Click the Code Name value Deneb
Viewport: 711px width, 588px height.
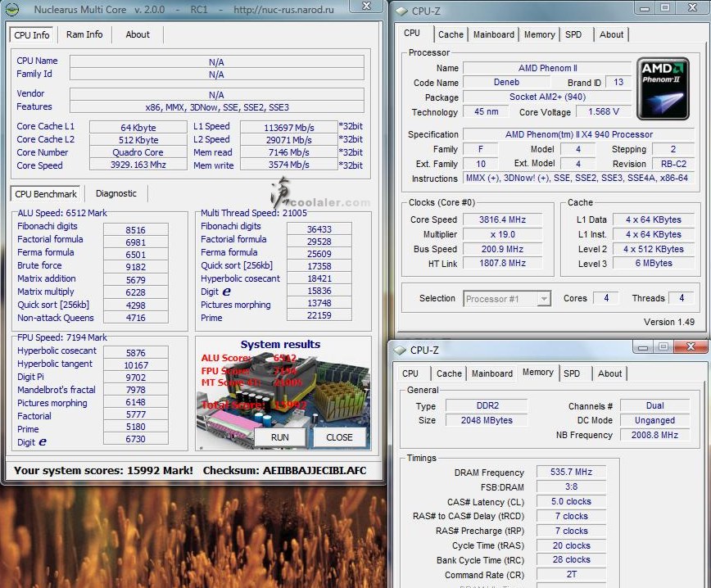coord(506,82)
